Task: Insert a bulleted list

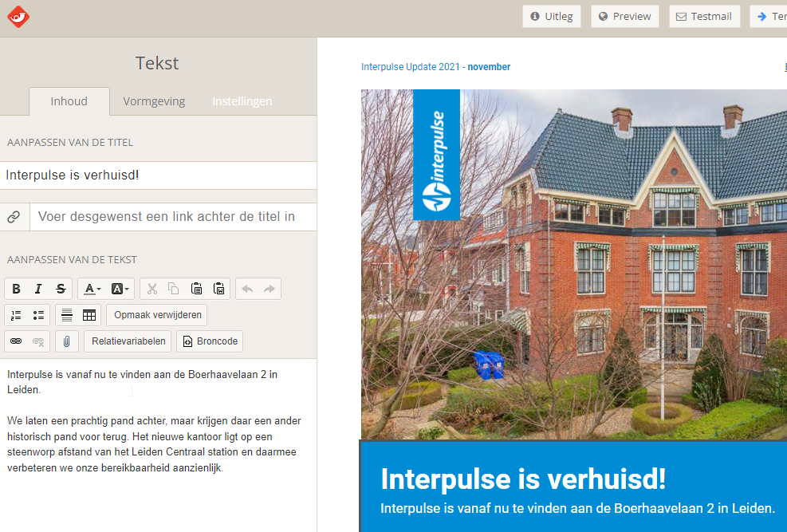Action: (38, 315)
